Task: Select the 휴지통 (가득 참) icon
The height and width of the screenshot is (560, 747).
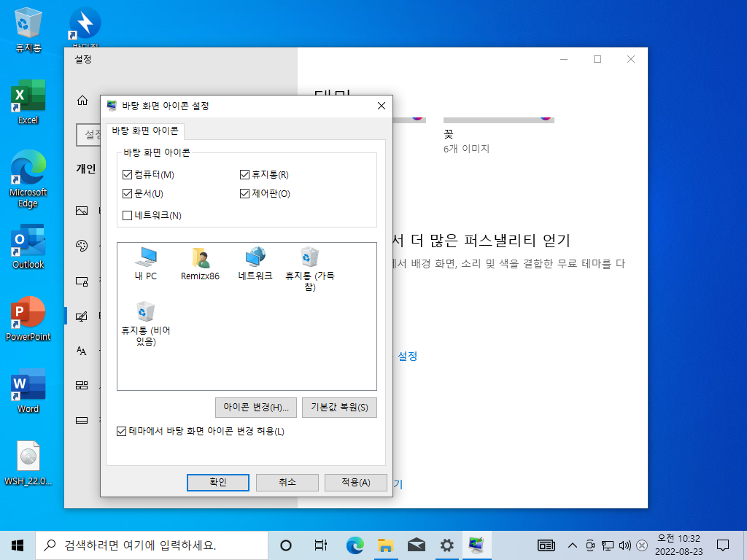Action: coord(309,269)
